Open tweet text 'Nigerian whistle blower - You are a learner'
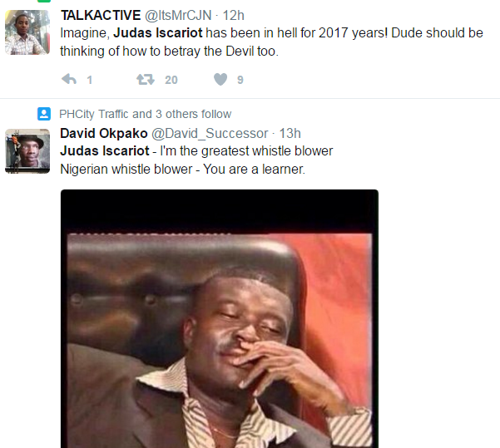 tap(182, 169)
